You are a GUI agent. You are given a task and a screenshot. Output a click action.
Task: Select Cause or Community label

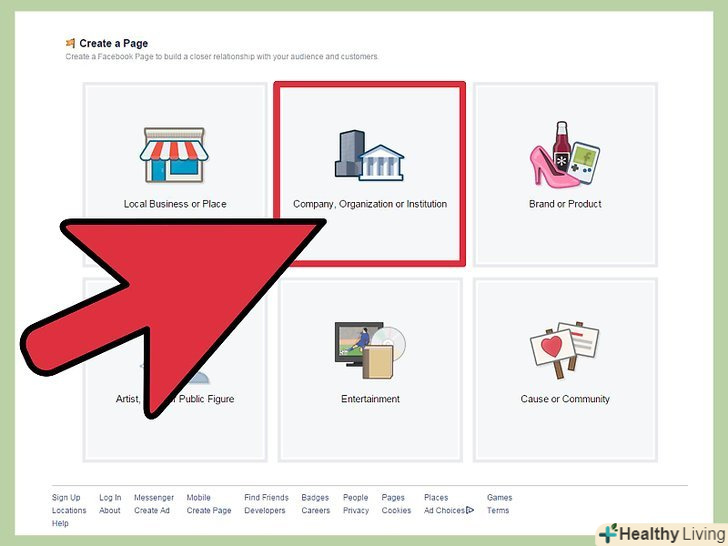click(x=565, y=399)
